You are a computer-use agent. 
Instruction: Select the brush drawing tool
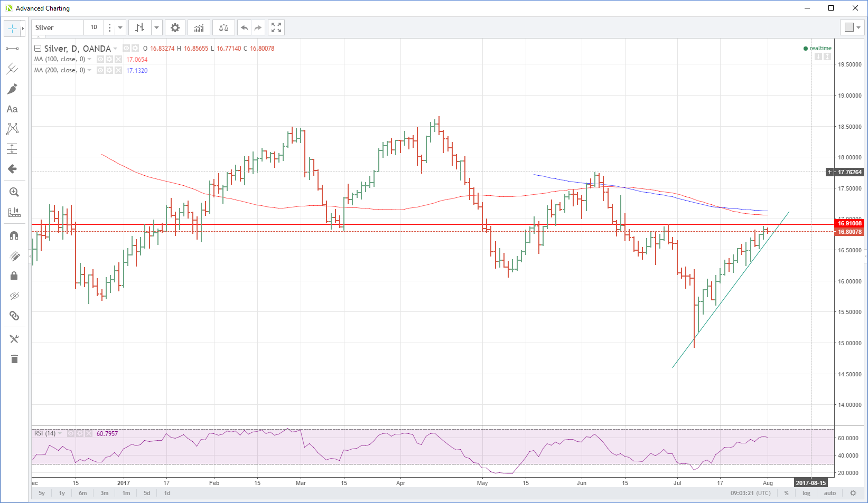(x=12, y=89)
